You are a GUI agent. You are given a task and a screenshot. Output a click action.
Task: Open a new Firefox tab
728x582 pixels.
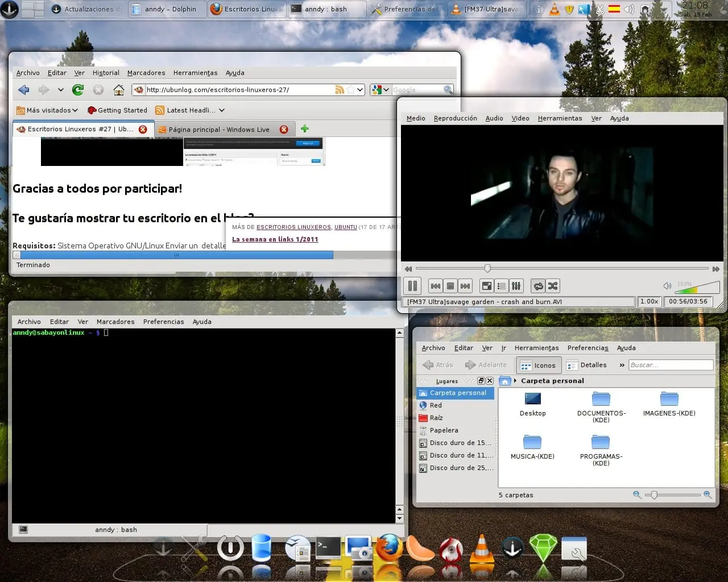click(305, 129)
